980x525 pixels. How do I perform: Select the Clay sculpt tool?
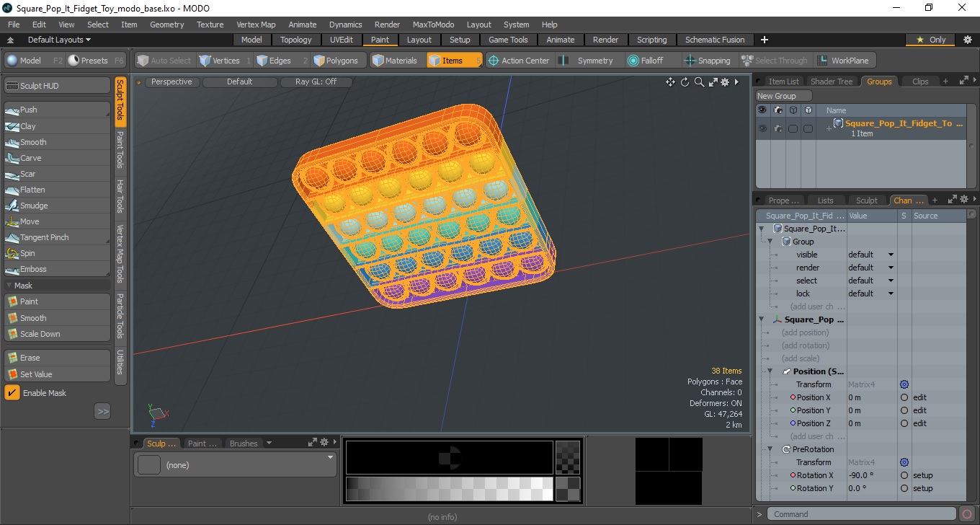(58, 126)
